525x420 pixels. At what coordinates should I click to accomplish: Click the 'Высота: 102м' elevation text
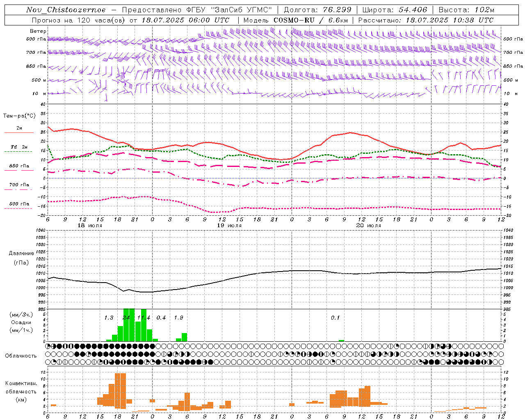pyautogui.click(x=466, y=10)
